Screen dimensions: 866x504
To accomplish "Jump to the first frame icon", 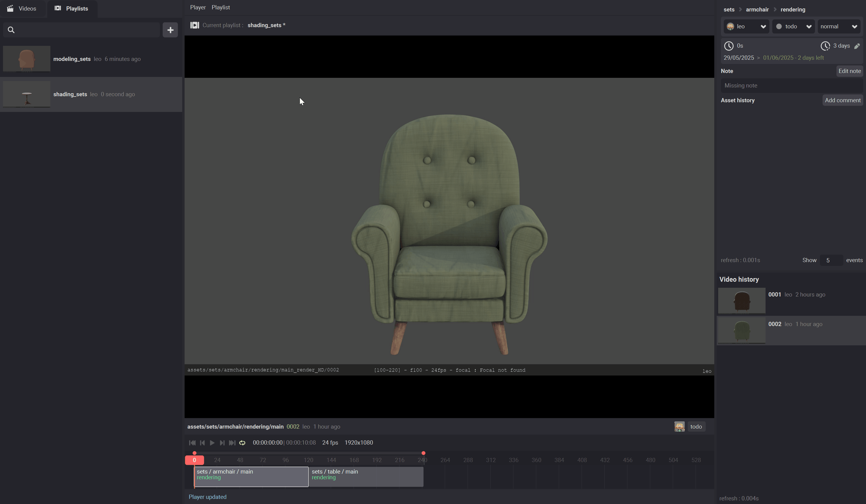I will coord(192,443).
